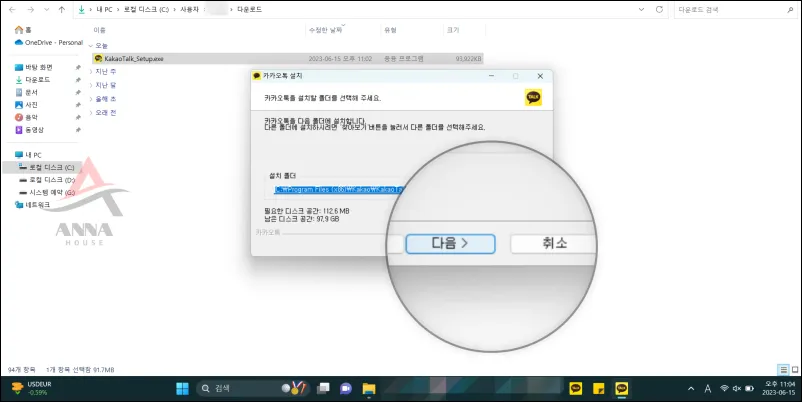
Task: Switch to the active KakaoTalk installer taskbar icon
Action: pos(621,389)
